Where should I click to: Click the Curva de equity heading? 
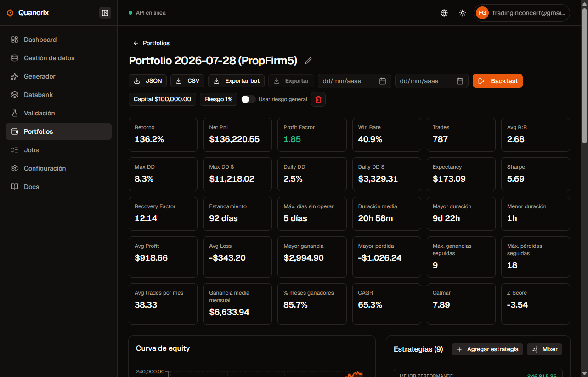[x=163, y=348]
